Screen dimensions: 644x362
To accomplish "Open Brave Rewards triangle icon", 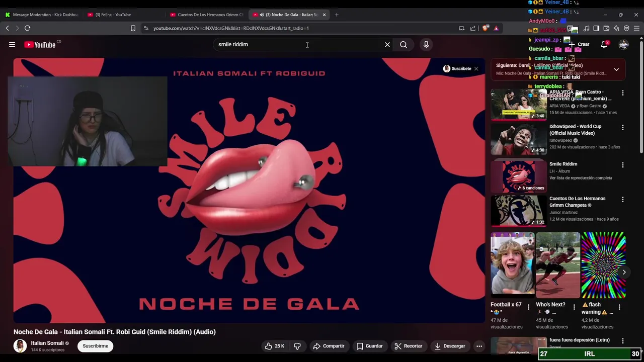I will tap(496, 28).
